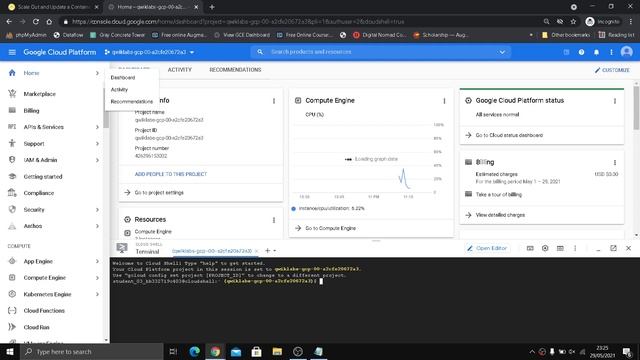Click the Windows taskbar search box
This screenshot has width=640, height=360.
(91, 351)
